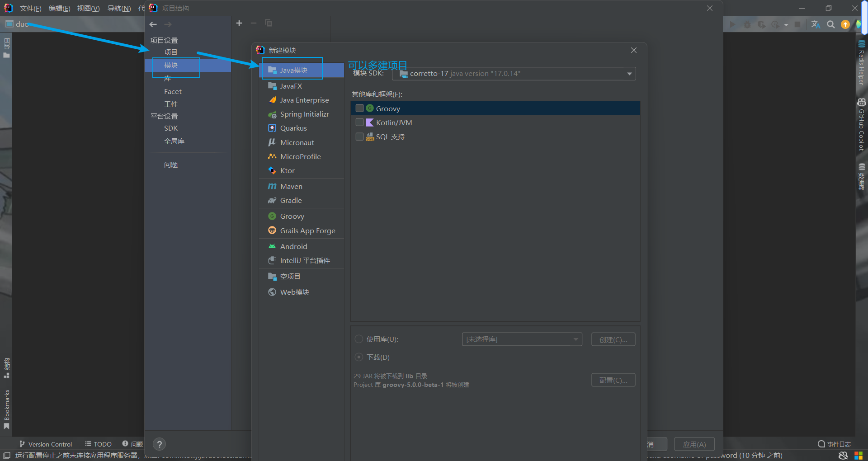The width and height of the screenshot is (868, 461).
Task: Go forward with the right arrow icon
Action: click(168, 24)
